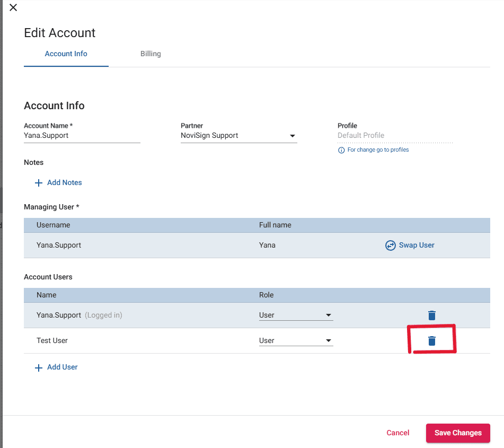Click the Add User text link
The image size is (504, 448).
[x=62, y=367]
